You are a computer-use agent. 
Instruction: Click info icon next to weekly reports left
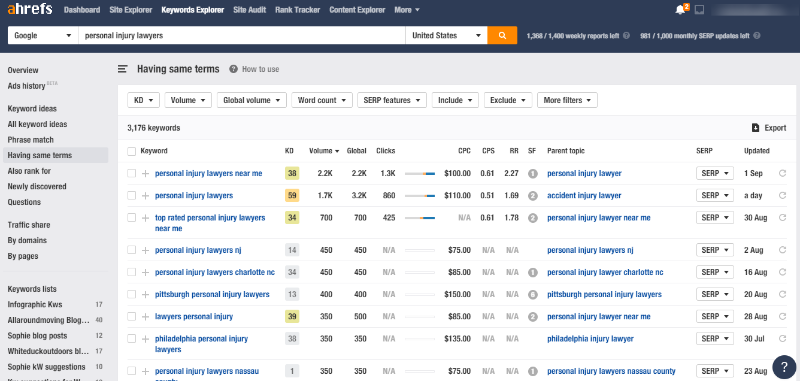(x=627, y=36)
